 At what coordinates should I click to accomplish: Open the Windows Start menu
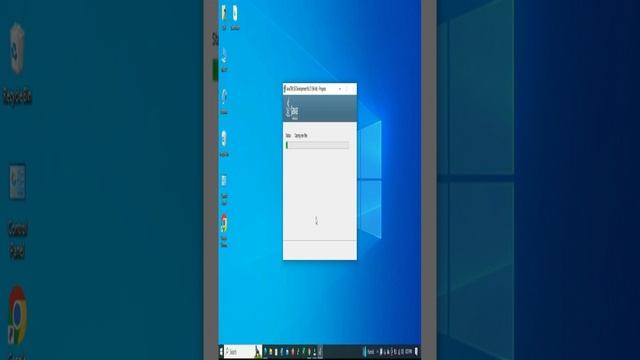tap(221, 351)
